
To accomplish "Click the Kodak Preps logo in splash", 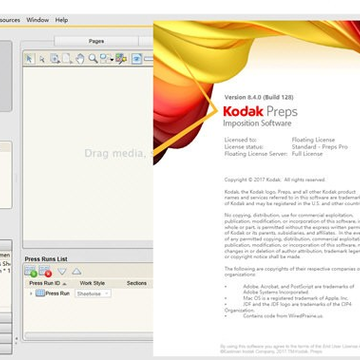I will coord(260,112).
